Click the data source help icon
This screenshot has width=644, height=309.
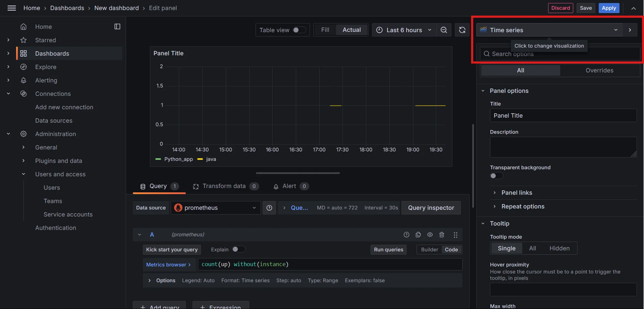coord(269,208)
